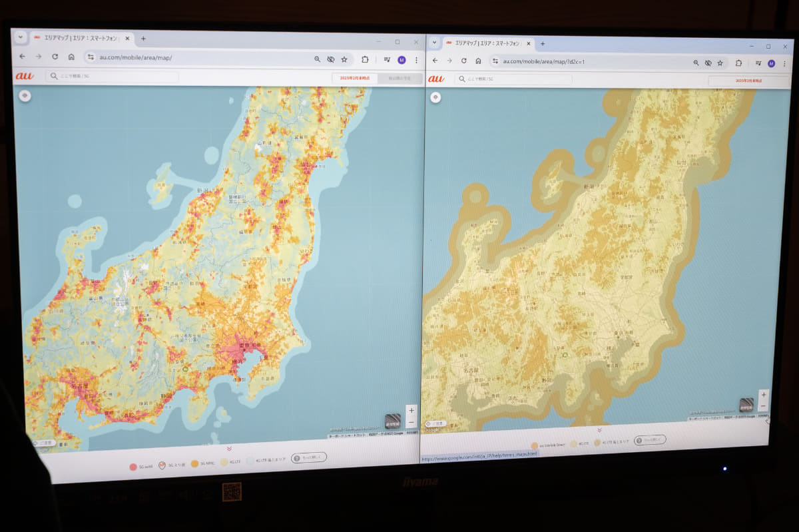The image size is (799, 532).
Task: Open the もっと詳しく button below the left map
Action: coord(309,457)
